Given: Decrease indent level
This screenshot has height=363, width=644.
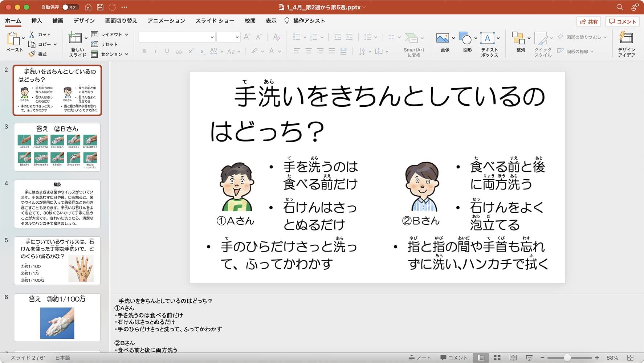Looking at the screenshot, I should (338, 37).
